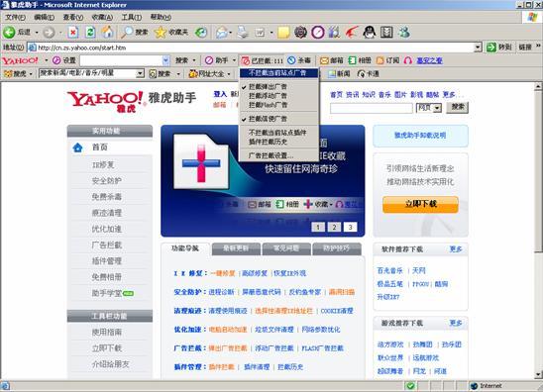The image size is (543, 392).
Task: Click 已拦截:111 blocked-ads toolbar button
Action: tap(263, 60)
